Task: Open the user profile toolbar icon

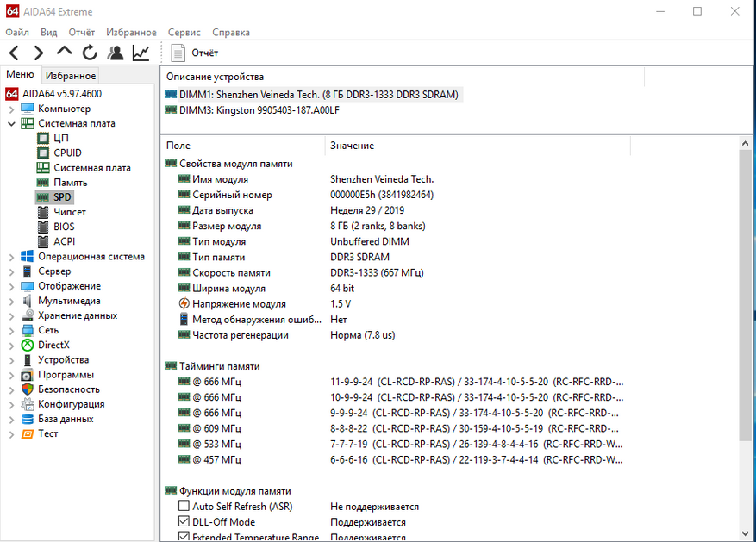Action: tap(116, 53)
